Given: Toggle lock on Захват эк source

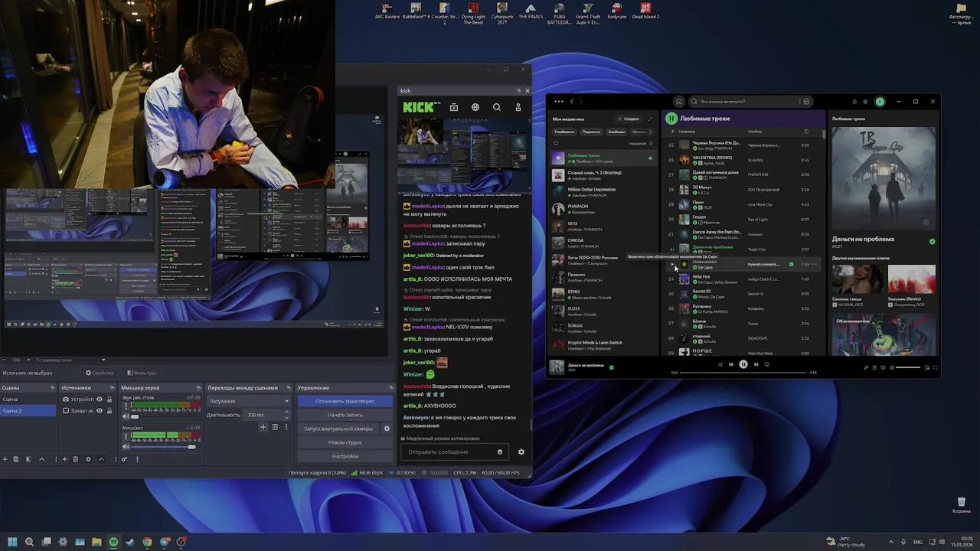Looking at the screenshot, I should [109, 411].
